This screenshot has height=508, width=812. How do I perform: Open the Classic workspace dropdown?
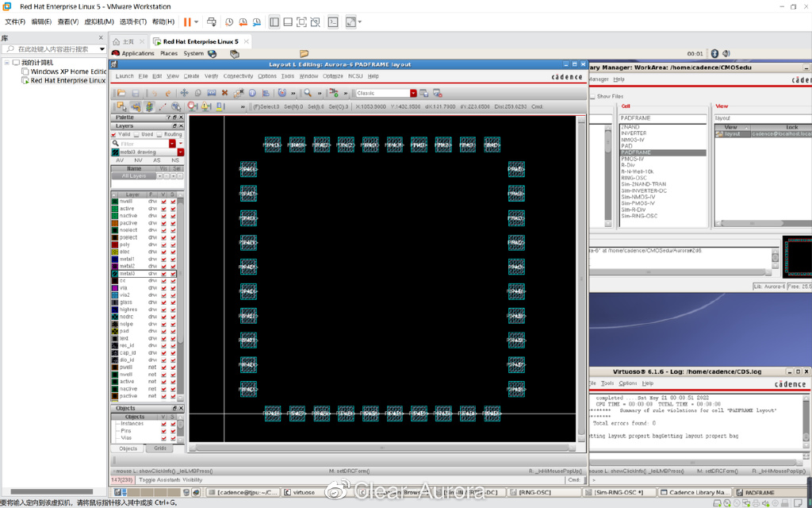(x=413, y=94)
